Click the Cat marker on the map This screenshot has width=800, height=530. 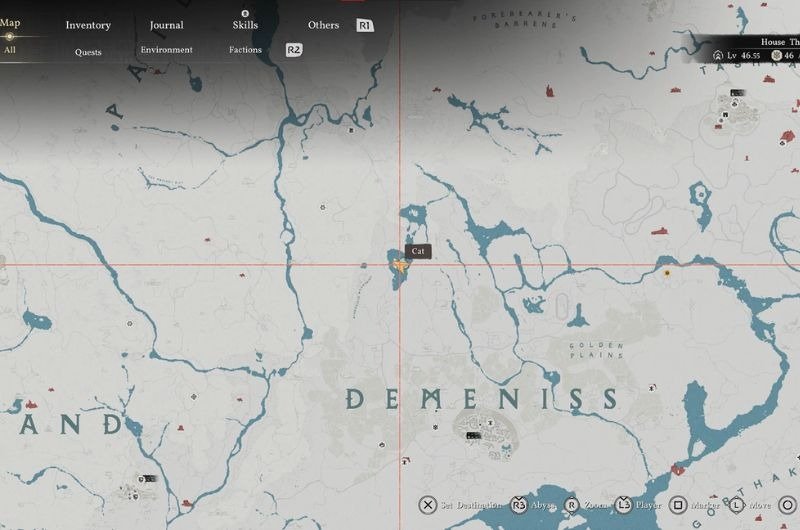coord(400,267)
